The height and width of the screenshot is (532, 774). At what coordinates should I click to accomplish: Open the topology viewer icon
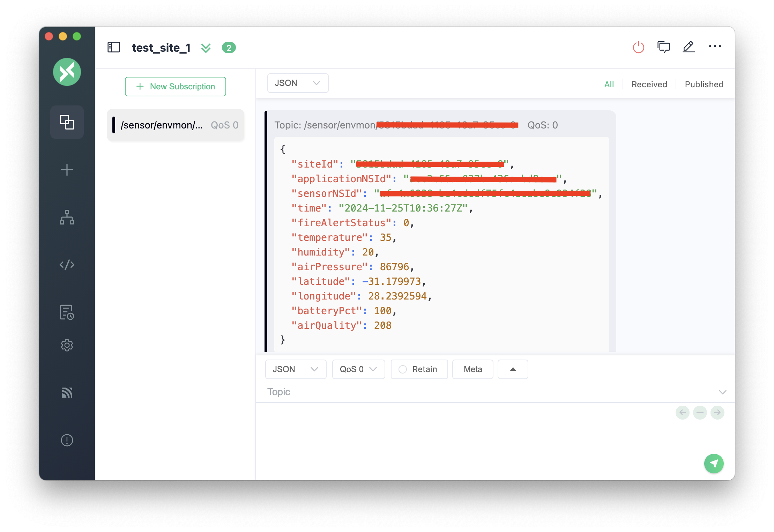pos(67,217)
